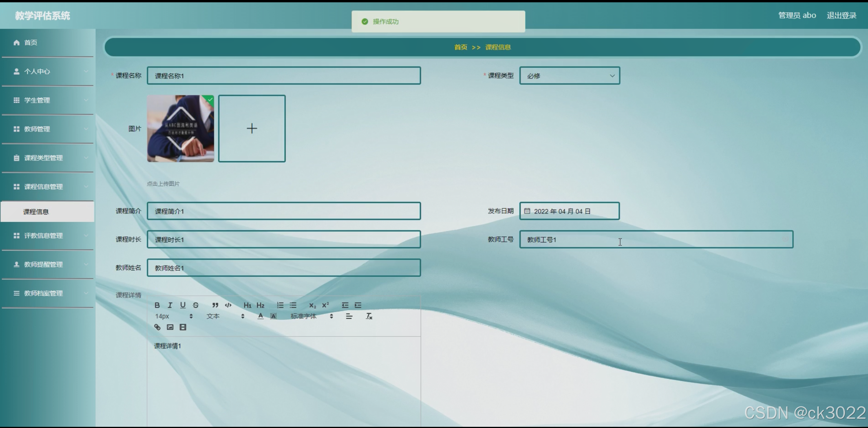The image size is (868, 428).
Task: Insert an image into the editor
Action: pyautogui.click(x=170, y=327)
